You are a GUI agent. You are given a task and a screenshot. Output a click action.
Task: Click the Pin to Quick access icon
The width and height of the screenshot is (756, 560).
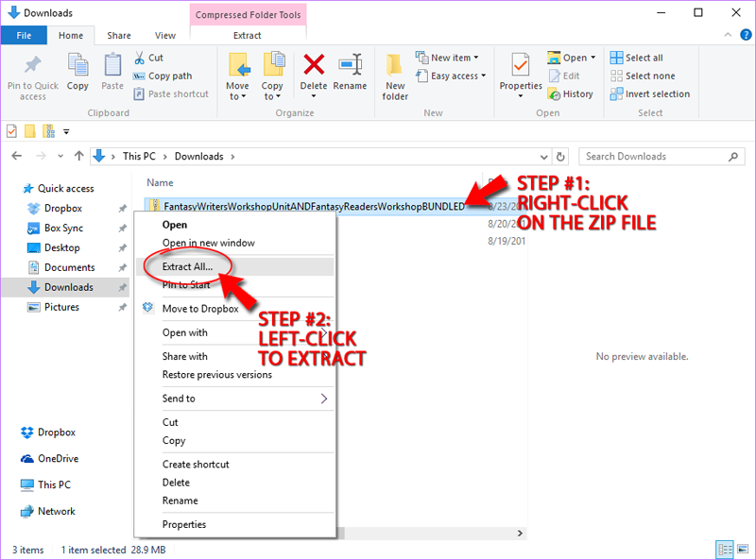coord(32,68)
